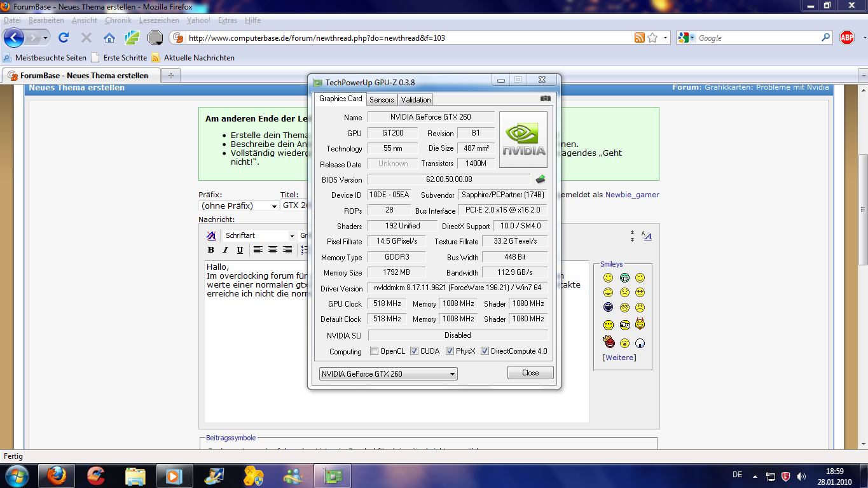Screen dimensions: 868x488
Task: Open the Chronik menu
Action: [x=118, y=20]
